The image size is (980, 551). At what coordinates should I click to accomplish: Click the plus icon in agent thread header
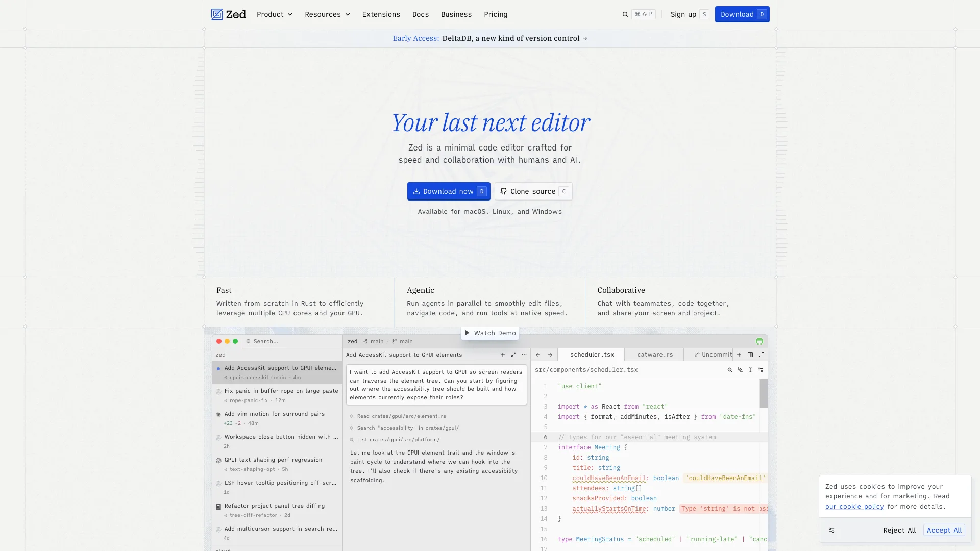(x=503, y=355)
